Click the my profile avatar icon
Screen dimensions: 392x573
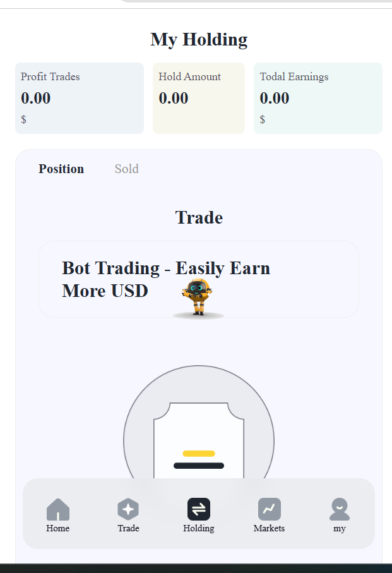pos(340,509)
